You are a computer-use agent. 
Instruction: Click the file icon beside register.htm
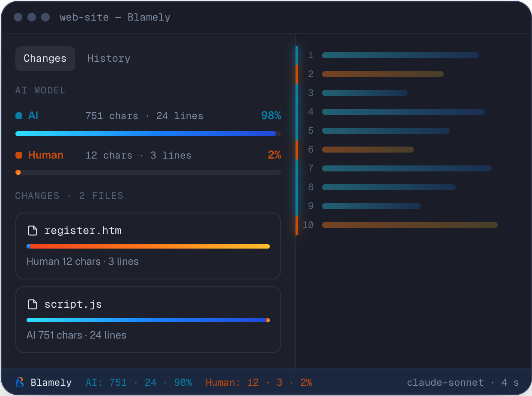[x=33, y=231]
